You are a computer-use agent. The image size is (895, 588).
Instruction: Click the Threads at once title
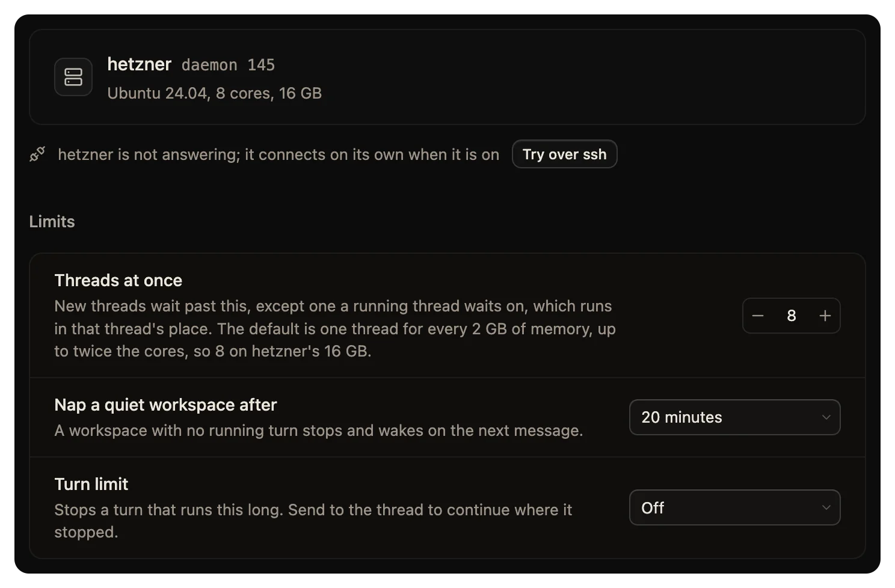pyautogui.click(x=118, y=280)
